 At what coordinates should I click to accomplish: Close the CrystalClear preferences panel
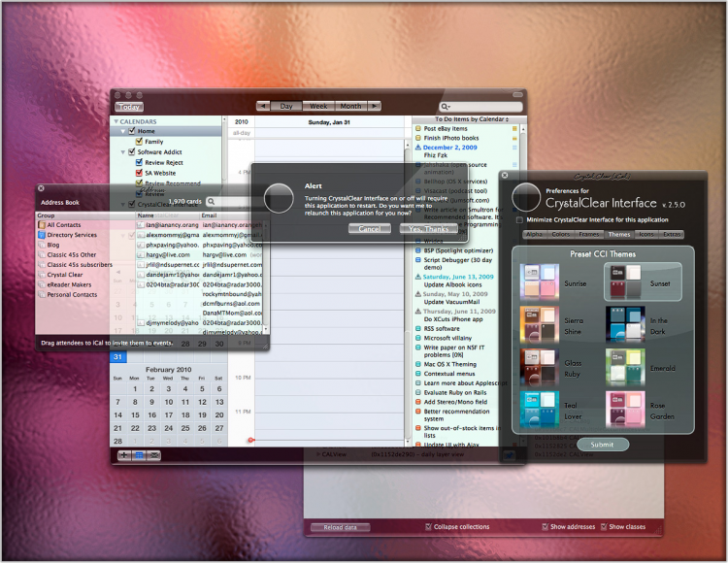(505, 176)
